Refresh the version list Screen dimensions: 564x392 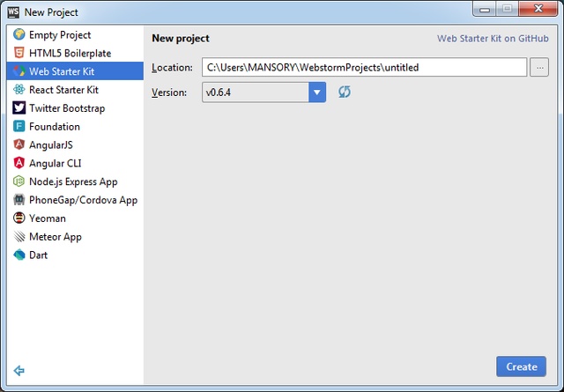click(345, 92)
